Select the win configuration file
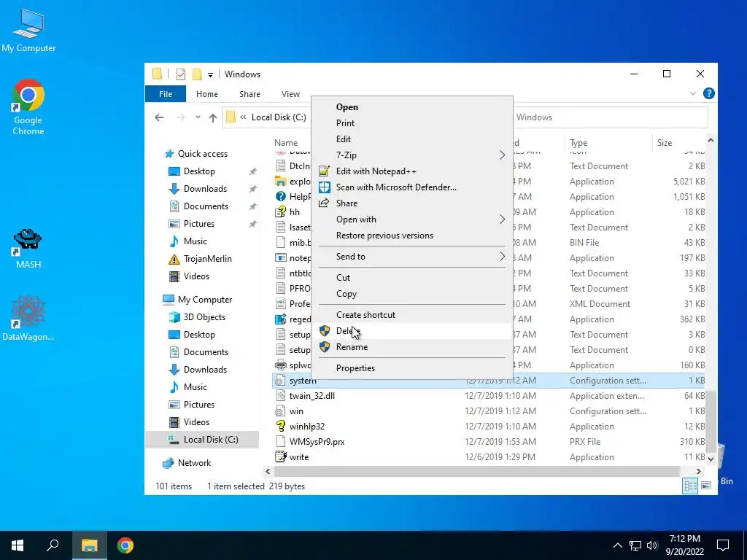Screen dimensions: 747x560 click(x=296, y=411)
